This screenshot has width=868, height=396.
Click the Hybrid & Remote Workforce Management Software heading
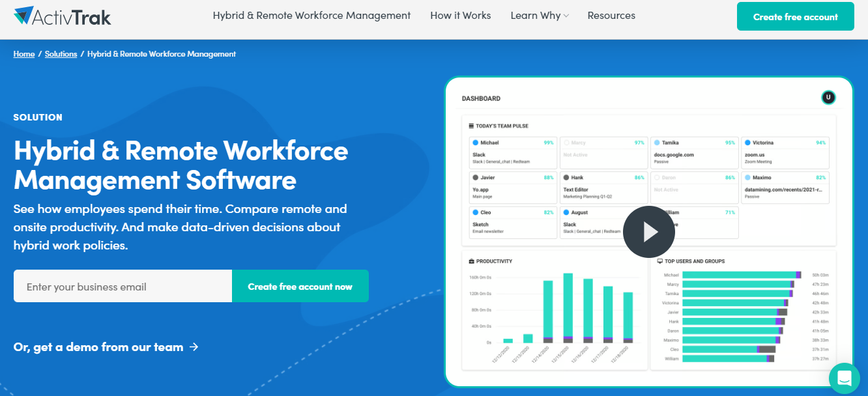[181, 165]
